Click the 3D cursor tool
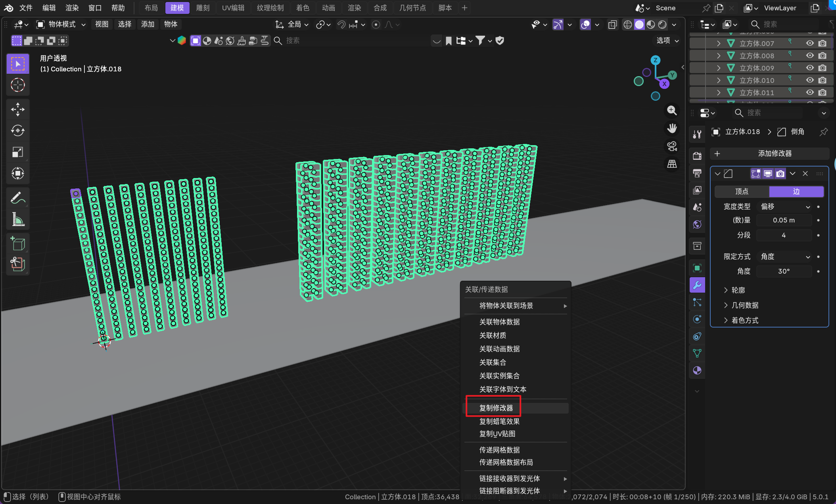Image resolution: width=836 pixels, height=504 pixels. [18, 85]
